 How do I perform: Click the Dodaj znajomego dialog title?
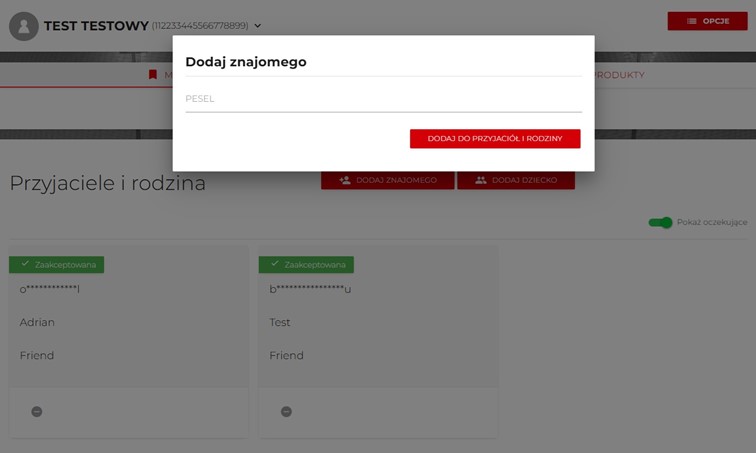click(x=246, y=62)
